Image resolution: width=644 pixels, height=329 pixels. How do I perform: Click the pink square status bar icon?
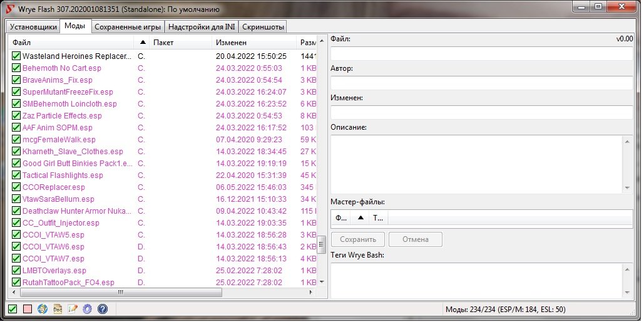pyautogui.click(x=28, y=309)
